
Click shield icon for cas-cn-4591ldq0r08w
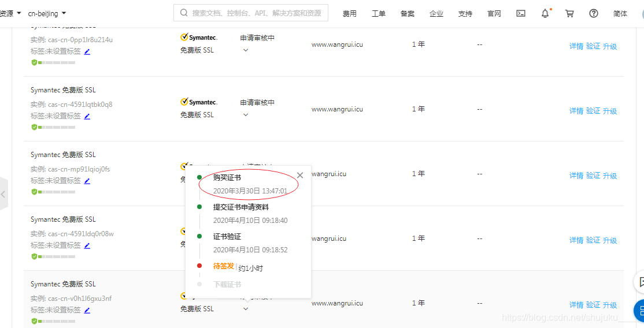34,256
